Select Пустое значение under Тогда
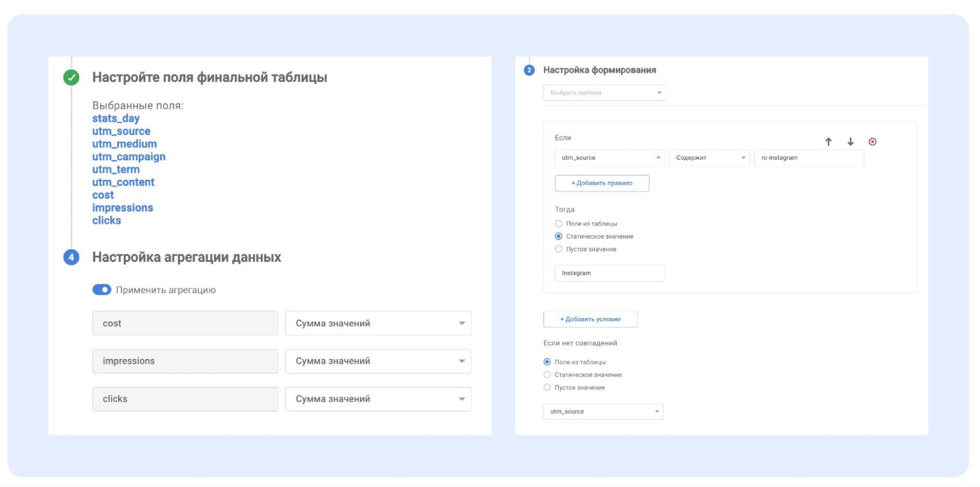Viewport: 980px width, 487px height. pyautogui.click(x=558, y=249)
